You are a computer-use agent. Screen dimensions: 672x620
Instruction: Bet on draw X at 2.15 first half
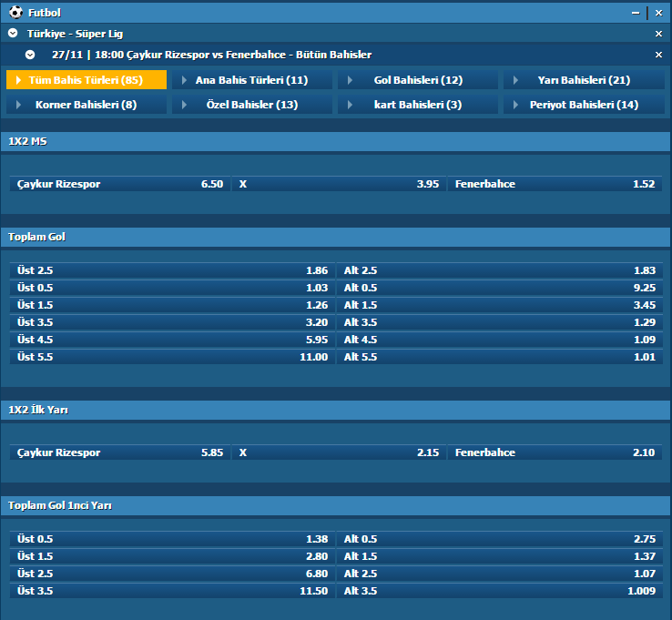(x=338, y=452)
